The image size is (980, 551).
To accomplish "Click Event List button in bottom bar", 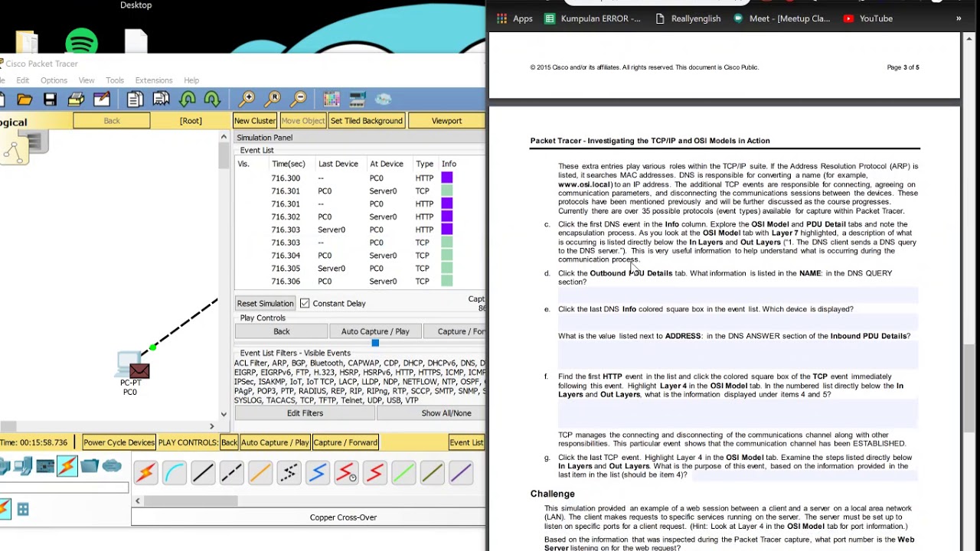I will click(466, 442).
